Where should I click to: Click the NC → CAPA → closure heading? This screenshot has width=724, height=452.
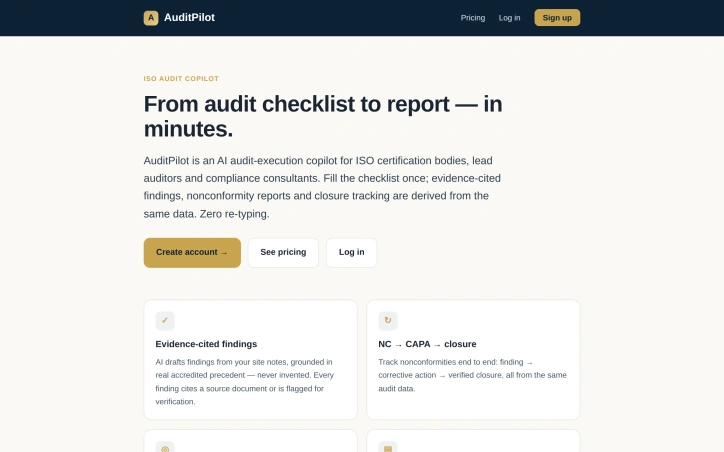coord(427,344)
